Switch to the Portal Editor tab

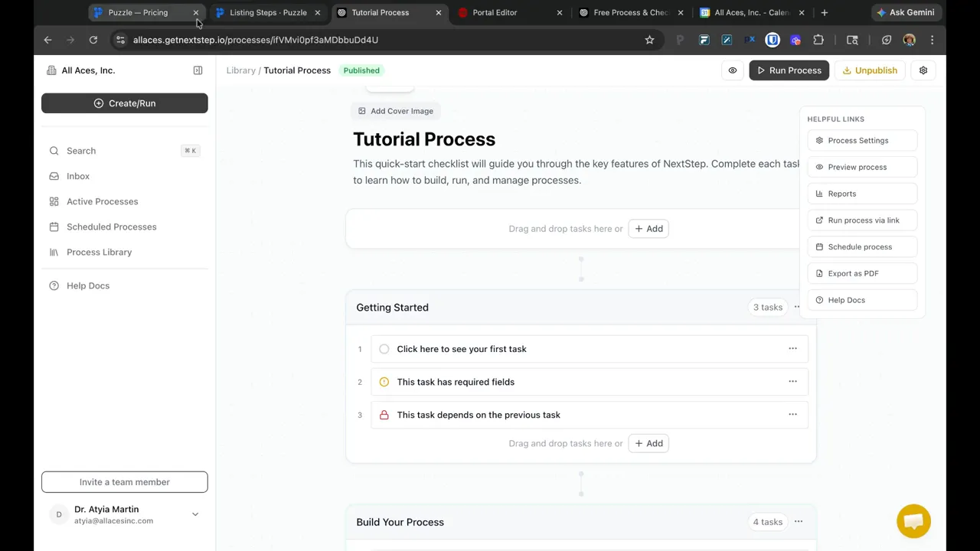494,12
